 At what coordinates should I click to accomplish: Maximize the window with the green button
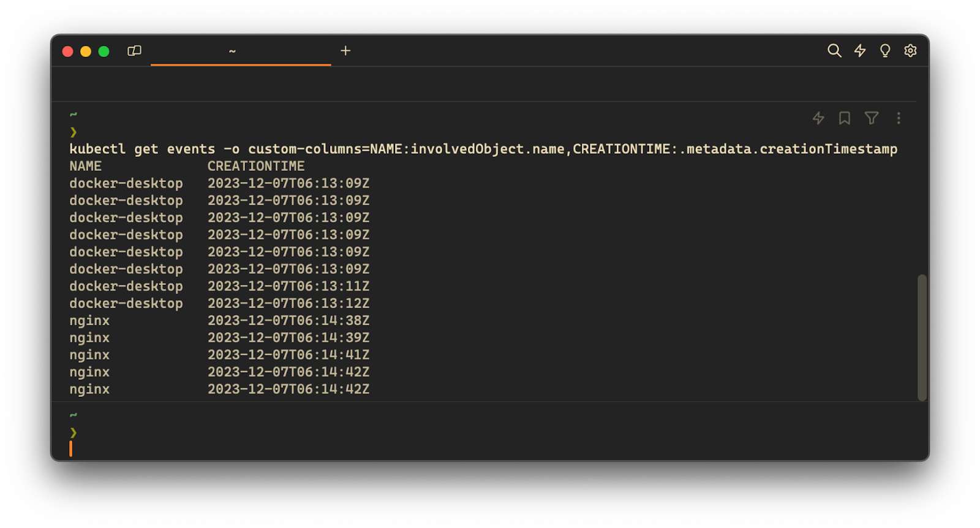tap(104, 51)
